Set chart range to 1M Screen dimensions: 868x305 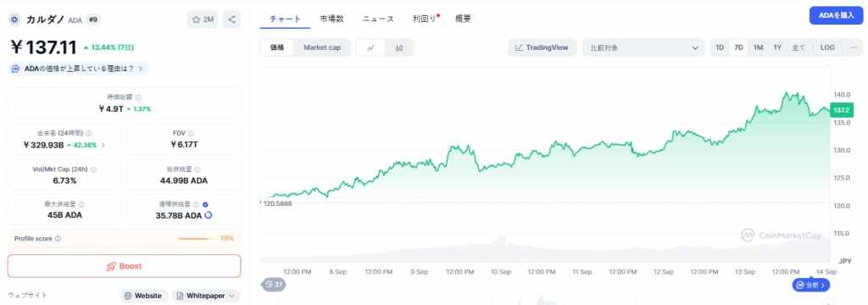click(759, 47)
